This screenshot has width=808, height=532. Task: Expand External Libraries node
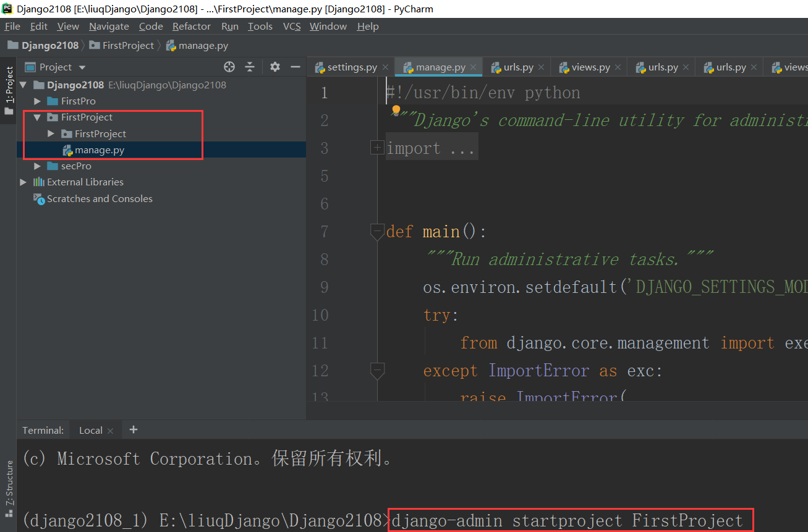click(x=23, y=182)
